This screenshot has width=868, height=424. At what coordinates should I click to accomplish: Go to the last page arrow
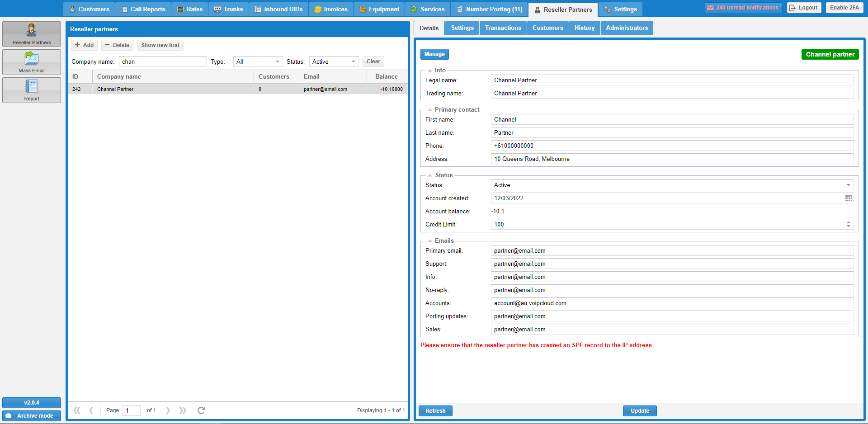click(182, 410)
